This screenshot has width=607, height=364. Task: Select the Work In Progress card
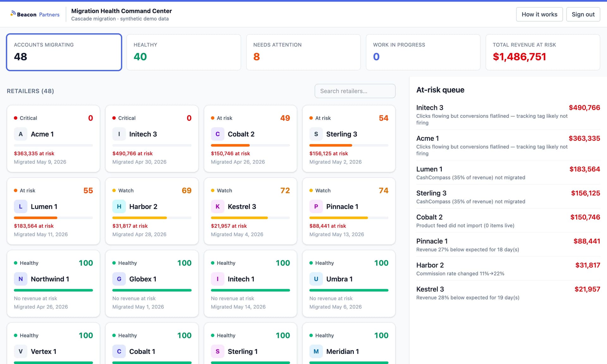[x=423, y=52]
